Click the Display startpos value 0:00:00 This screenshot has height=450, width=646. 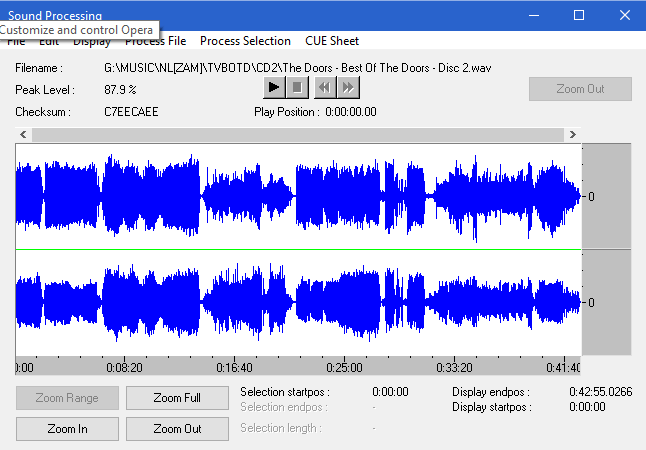click(587, 407)
